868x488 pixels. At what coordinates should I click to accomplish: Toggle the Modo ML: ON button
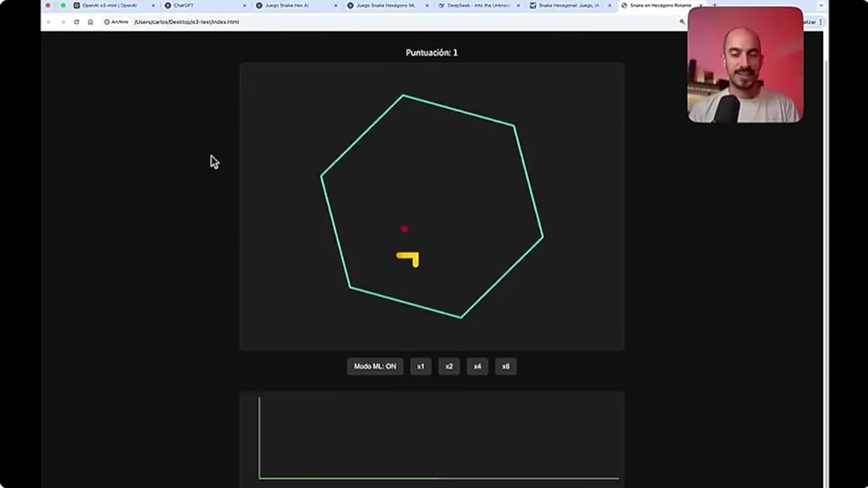coord(375,367)
